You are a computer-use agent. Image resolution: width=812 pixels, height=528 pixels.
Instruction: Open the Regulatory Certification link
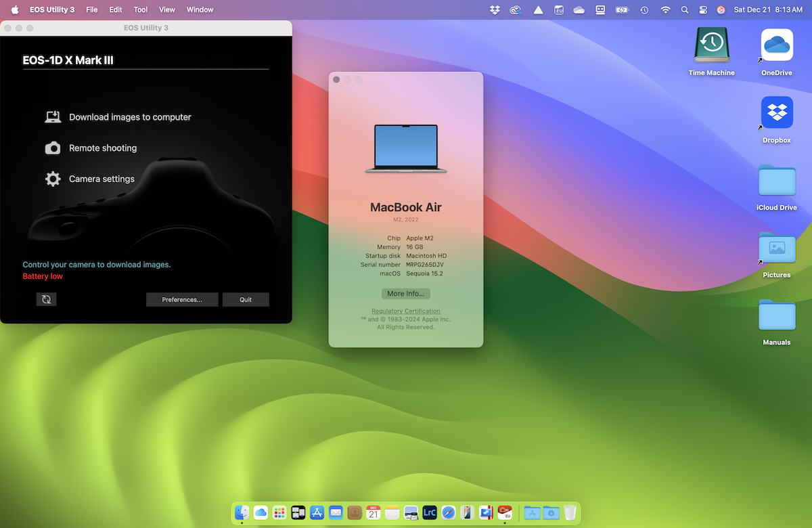(405, 311)
